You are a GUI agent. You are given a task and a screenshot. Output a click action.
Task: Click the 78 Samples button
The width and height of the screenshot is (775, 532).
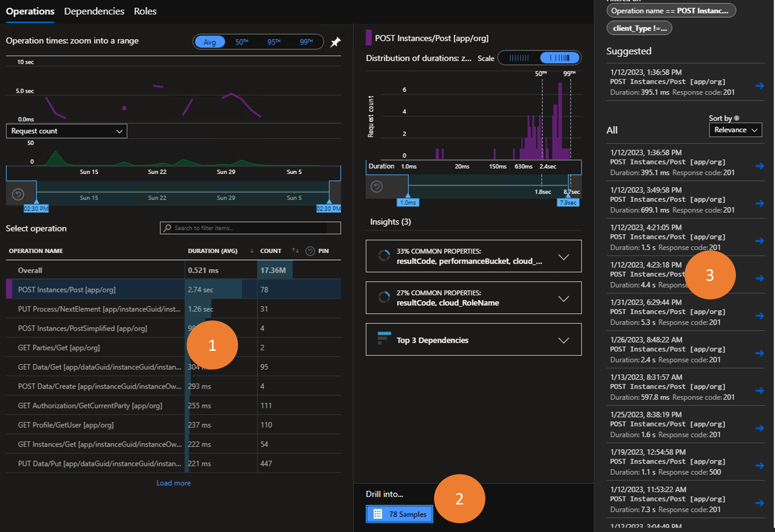click(399, 514)
